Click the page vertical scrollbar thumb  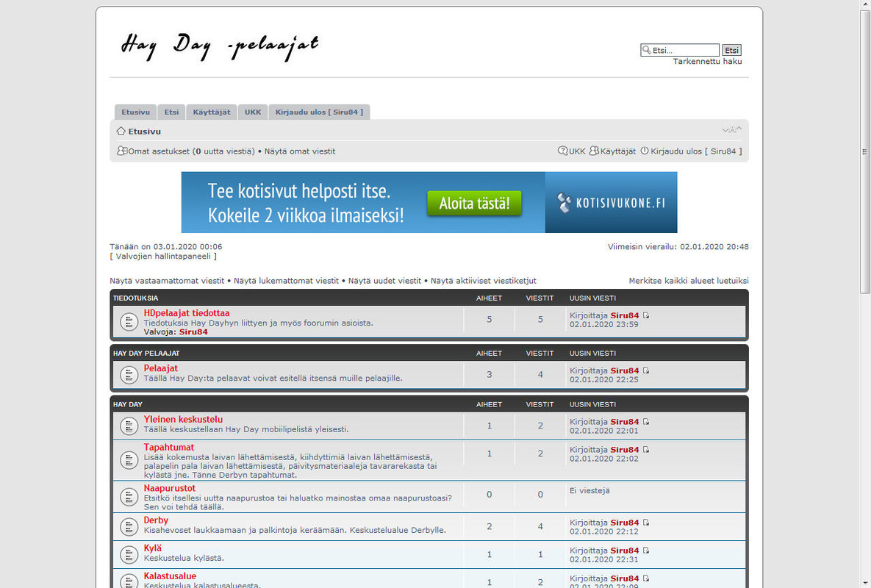[865, 151]
